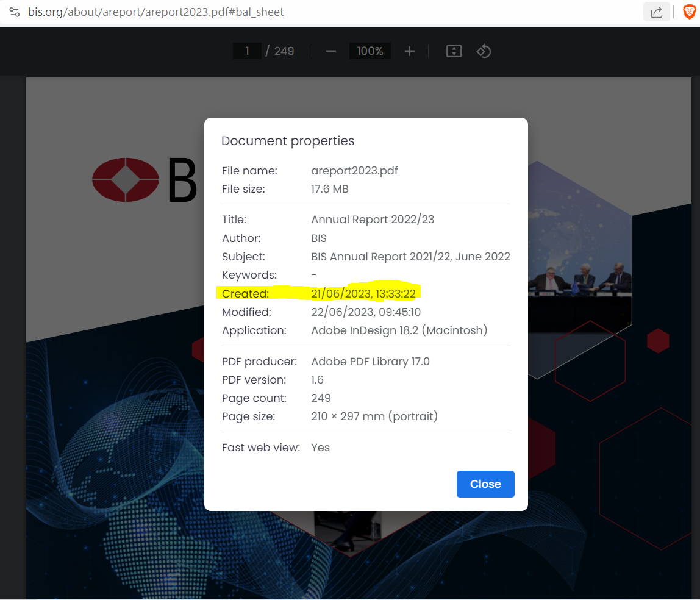The height and width of the screenshot is (600, 700).
Task: Click the Keywords label in dialog
Action: [249, 275]
